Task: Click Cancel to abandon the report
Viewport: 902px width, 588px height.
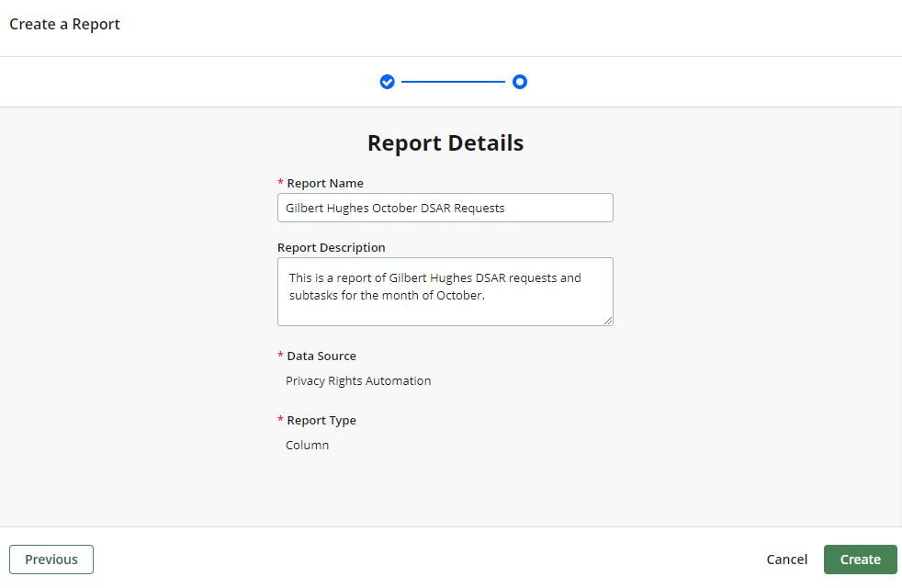Action: click(x=786, y=559)
